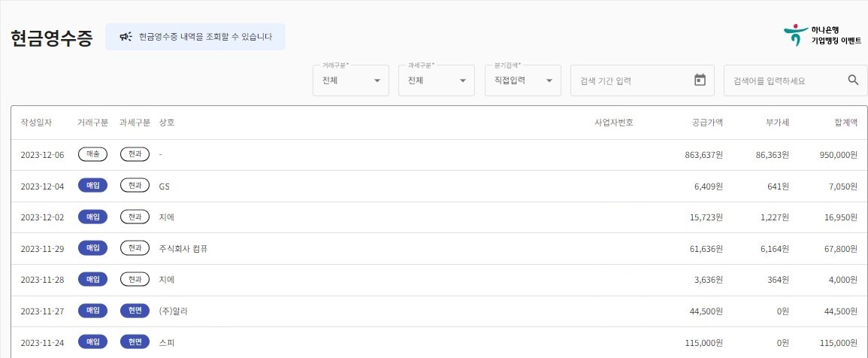Click the 매출 badge on 2023-12-06 row
Viewport: 868px width, 358px height.
click(93, 154)
